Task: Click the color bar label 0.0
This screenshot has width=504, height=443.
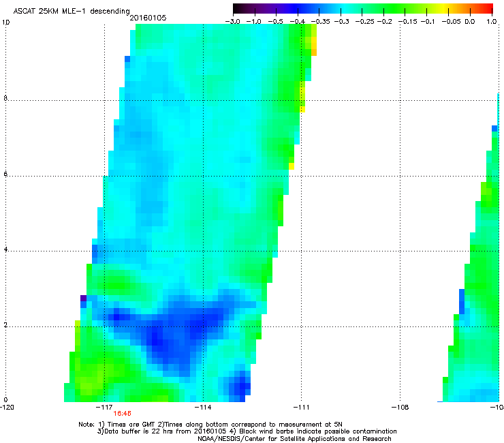Action: pyautogui.click(x=470, y=22)
